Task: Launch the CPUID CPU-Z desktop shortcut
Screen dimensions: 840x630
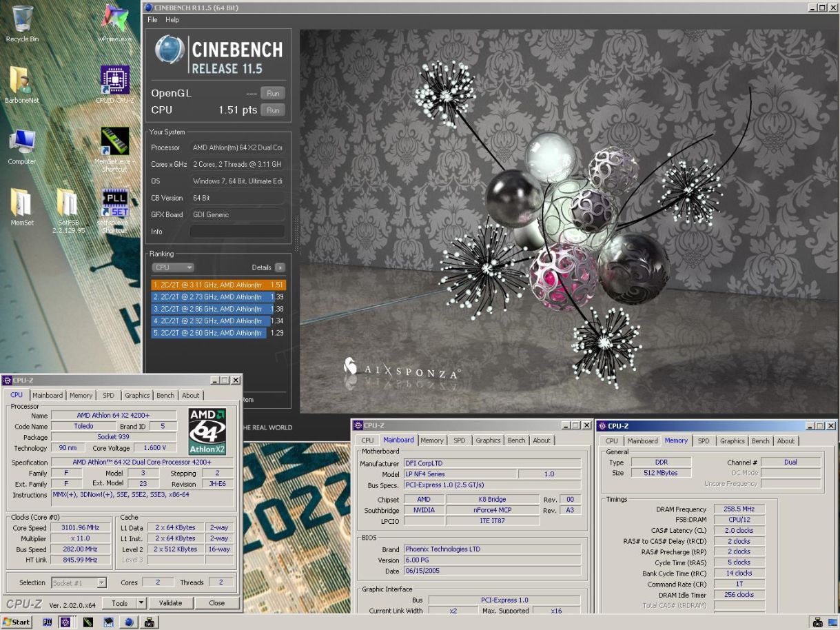Action: click(114, 85)
